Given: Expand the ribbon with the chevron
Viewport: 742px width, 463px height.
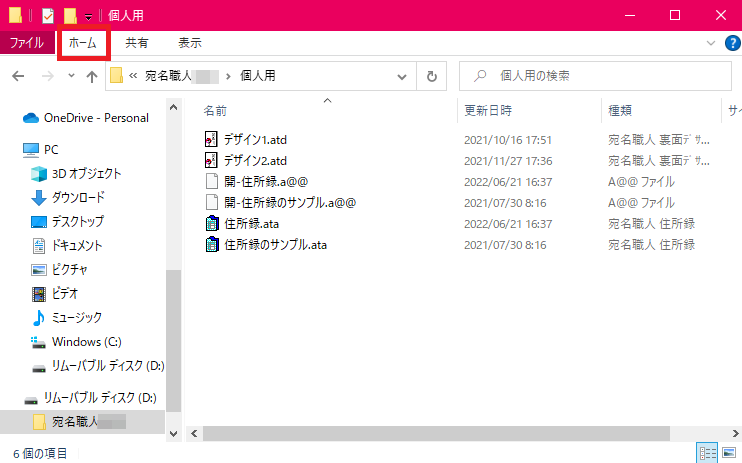Looking at the screenshot, I should click(711, 43).
